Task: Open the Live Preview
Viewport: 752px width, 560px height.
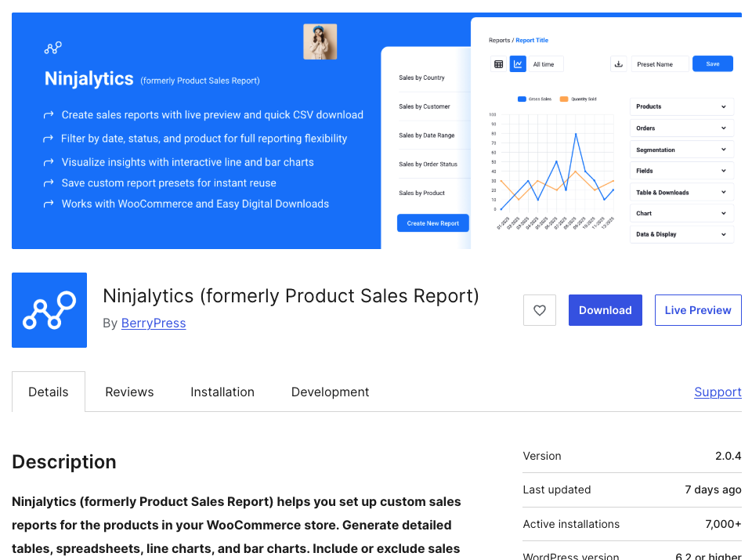Action: [x=697, y=309]
